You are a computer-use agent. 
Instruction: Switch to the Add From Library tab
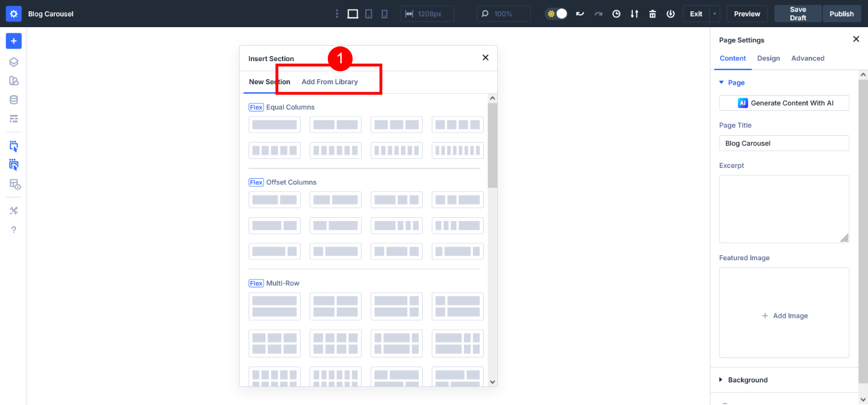pyautogui.click(x=329, y=82)
